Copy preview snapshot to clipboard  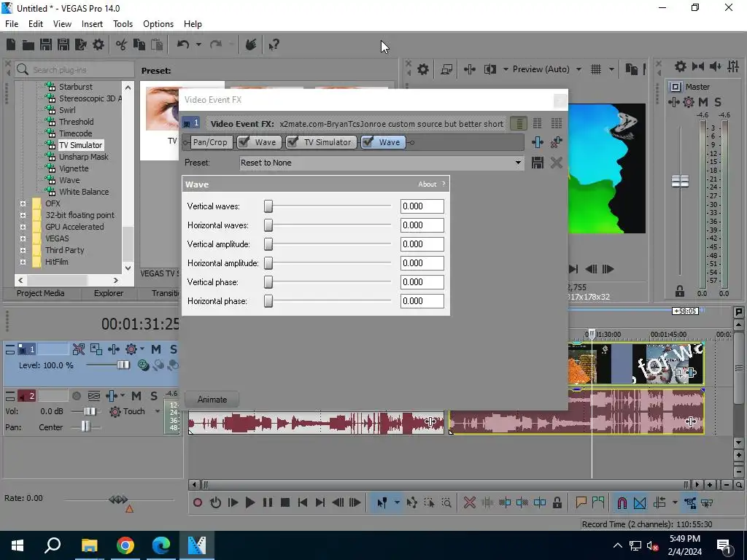(x=631, y=69)
